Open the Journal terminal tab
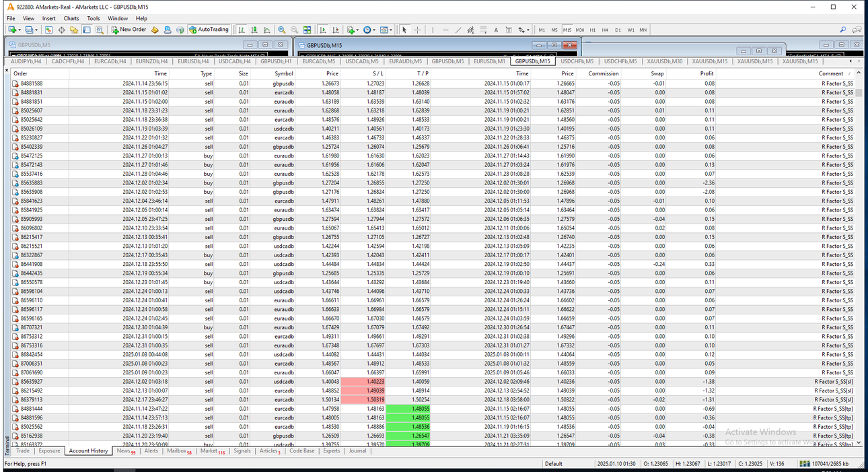This screenshot has height=472, width=868. pos(357,450)
